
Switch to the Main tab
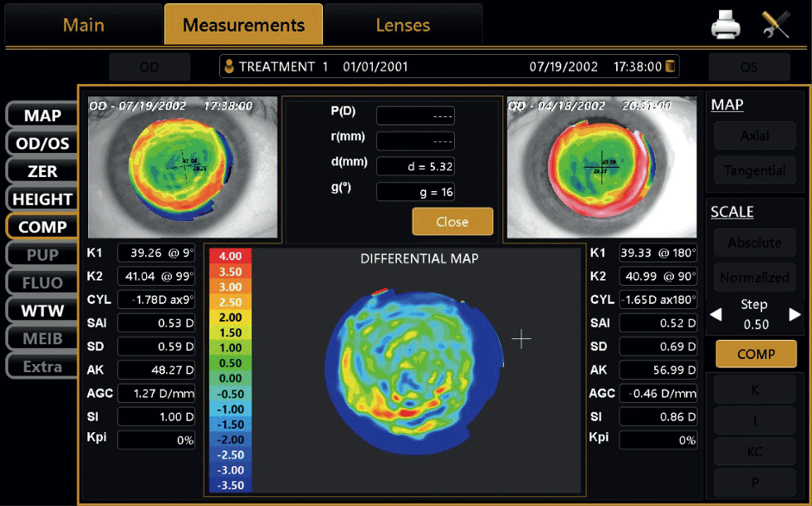pos(84,24)
